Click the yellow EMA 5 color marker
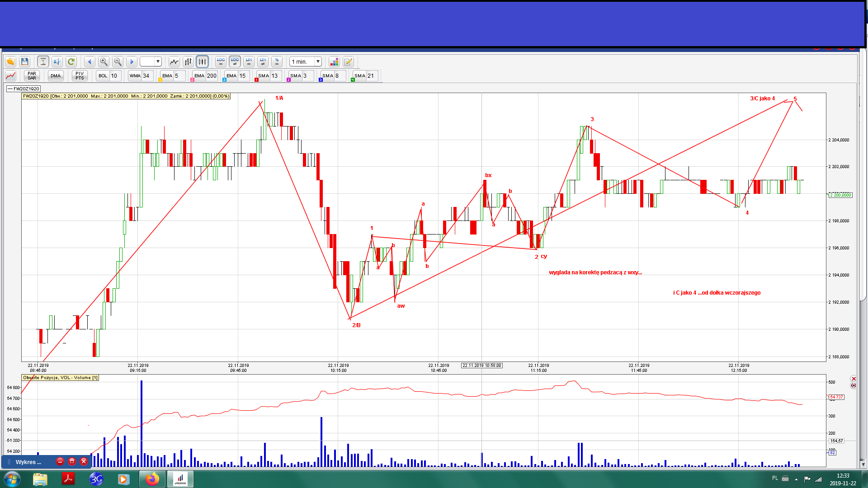The width and height of the screenshot is (868, 488). pyautogui.click(x=160, y=80)
